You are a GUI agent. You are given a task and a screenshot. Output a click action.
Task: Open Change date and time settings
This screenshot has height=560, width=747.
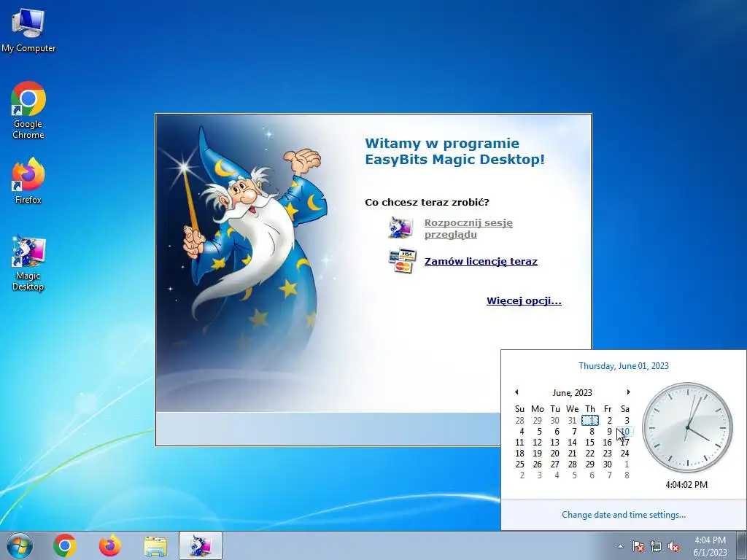[x=624, y=515]
